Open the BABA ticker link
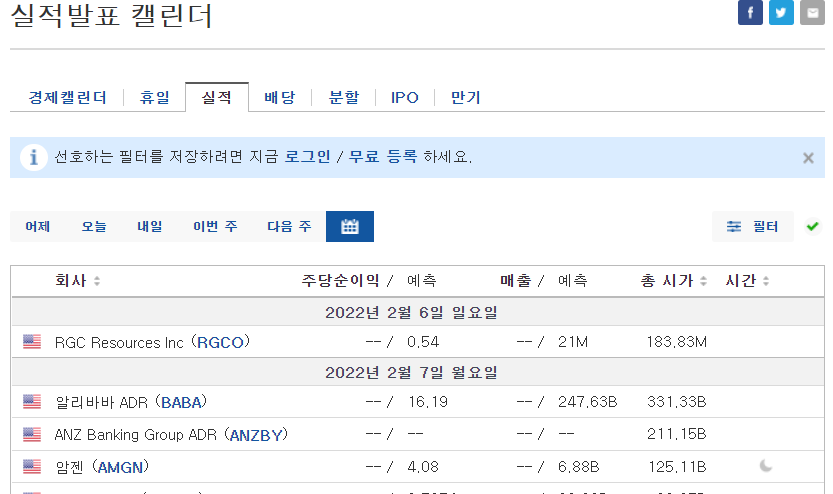Screen dimensions: 833x494 181,402
